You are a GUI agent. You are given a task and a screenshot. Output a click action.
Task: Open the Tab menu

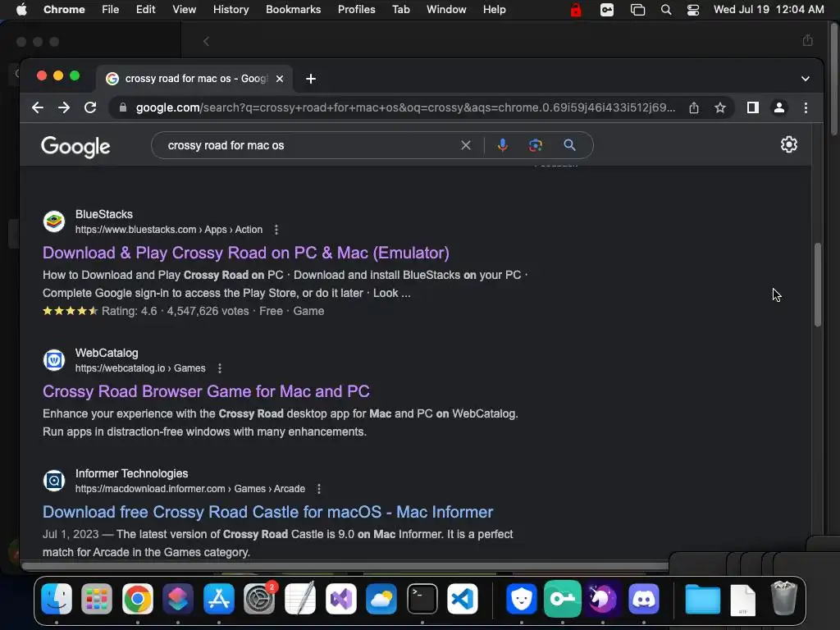pyautogui.click(x=400, y=10)
